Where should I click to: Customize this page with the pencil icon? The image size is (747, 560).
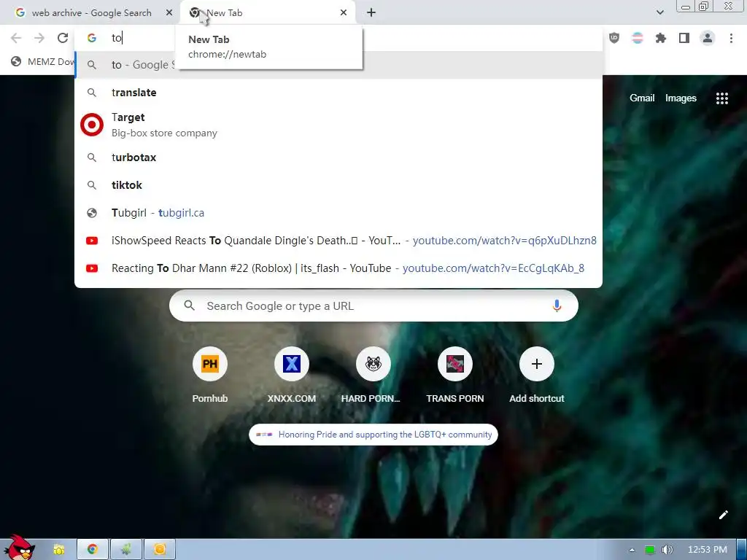[723, 515]
